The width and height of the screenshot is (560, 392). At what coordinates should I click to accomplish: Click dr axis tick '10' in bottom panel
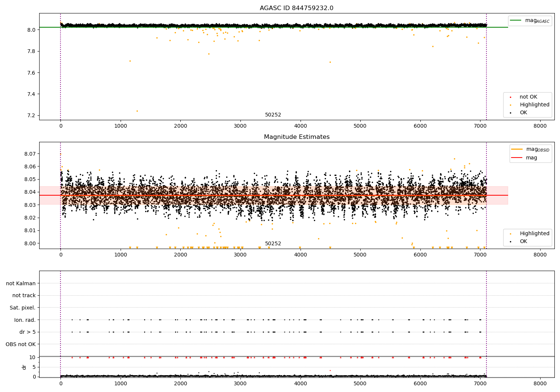pyautogui.click(x=32, y=357)
